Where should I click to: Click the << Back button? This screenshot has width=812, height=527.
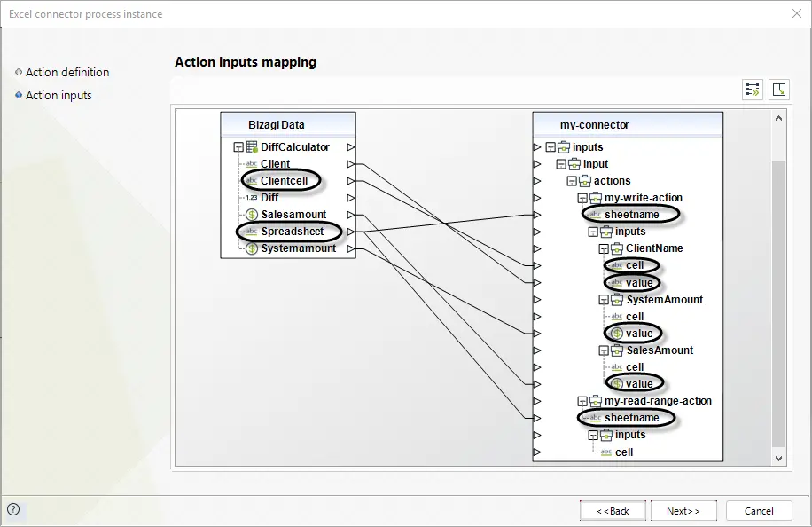pos(613,511)
